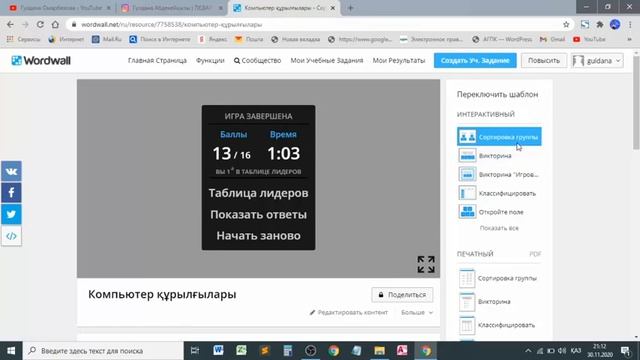This screenshot has width=640, height=360.
Task: Open the Chrome profile avatar
Action: click(x=615, y=24)
